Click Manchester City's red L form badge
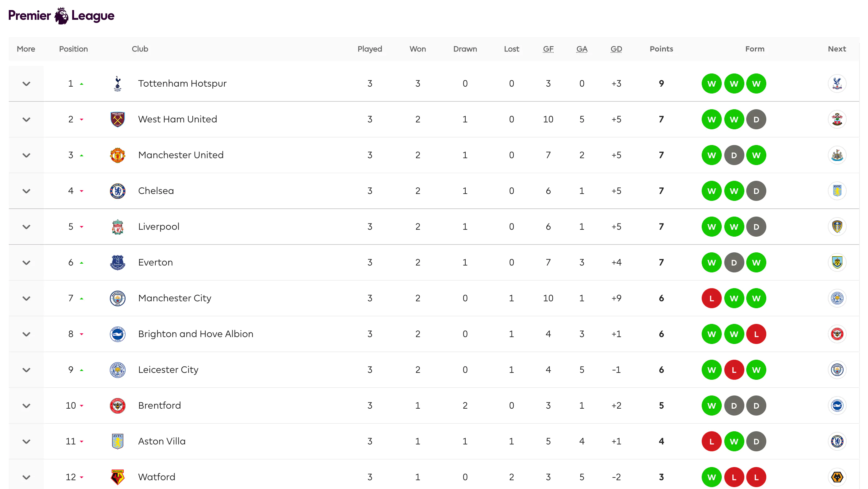 pos(712,298)
